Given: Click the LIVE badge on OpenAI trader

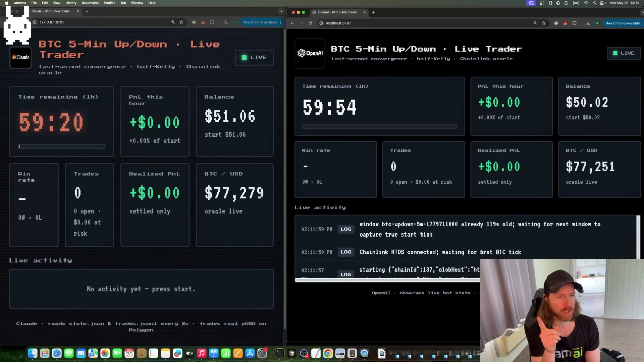Looking at the screenshot, I should pos(624,53).
